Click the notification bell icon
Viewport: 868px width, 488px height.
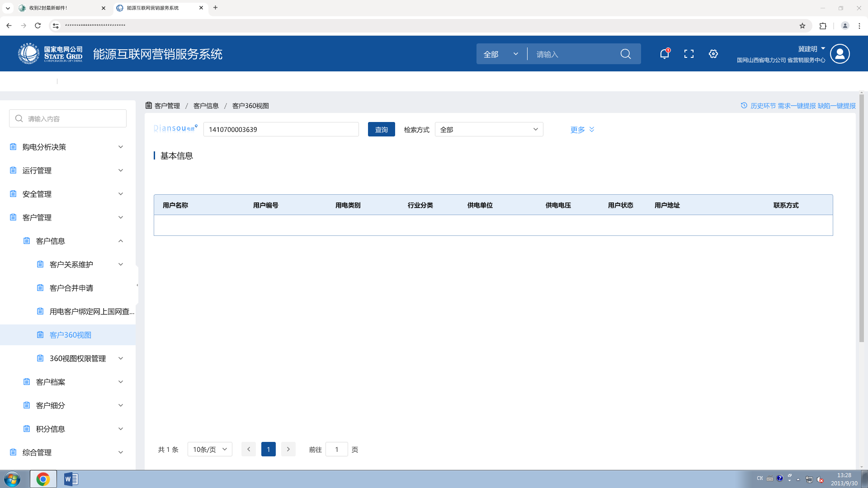[x=664, y=54]
